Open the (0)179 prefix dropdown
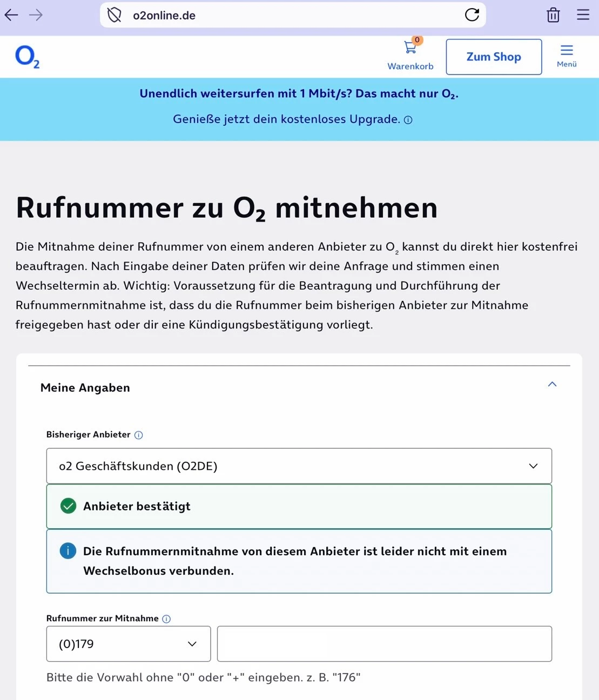 129,644
